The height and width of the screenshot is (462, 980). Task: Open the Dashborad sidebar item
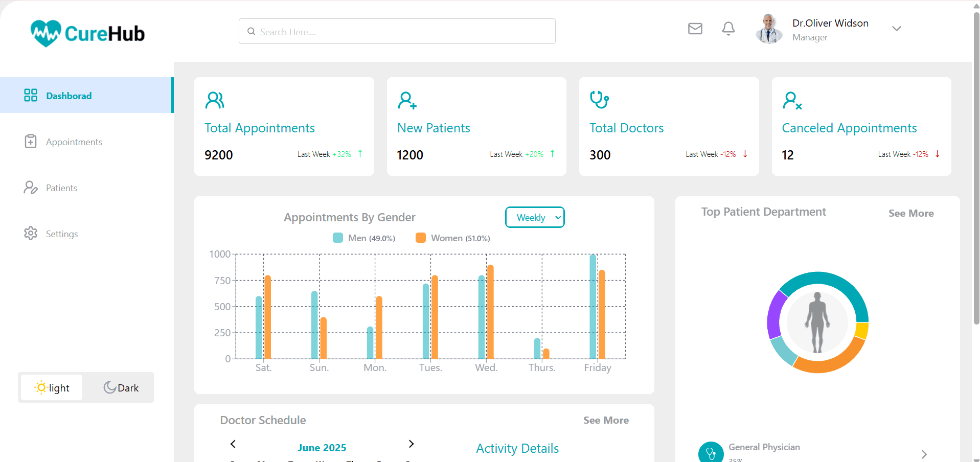coord(86,95)
